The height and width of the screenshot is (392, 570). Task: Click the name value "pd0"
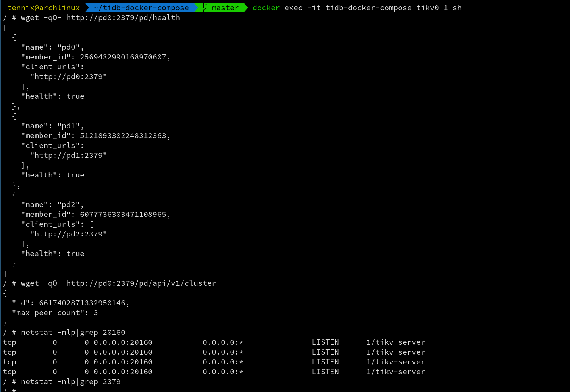[69, 47]
